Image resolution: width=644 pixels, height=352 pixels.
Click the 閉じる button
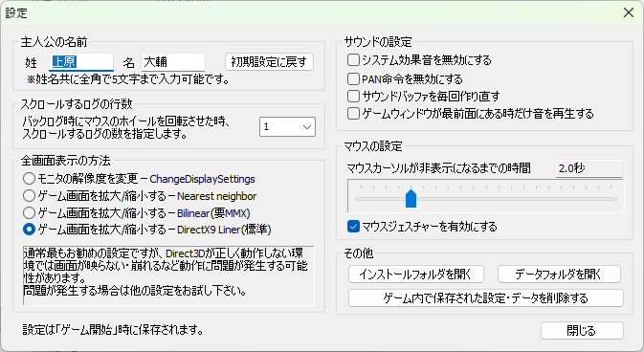pos(582,330)
